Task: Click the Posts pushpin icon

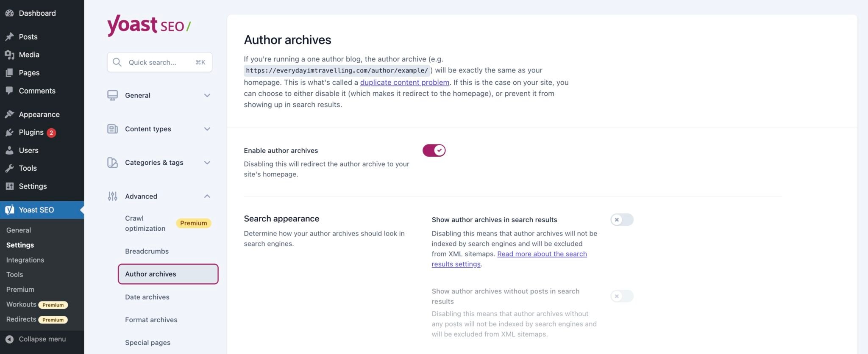Action: [9, 37]
